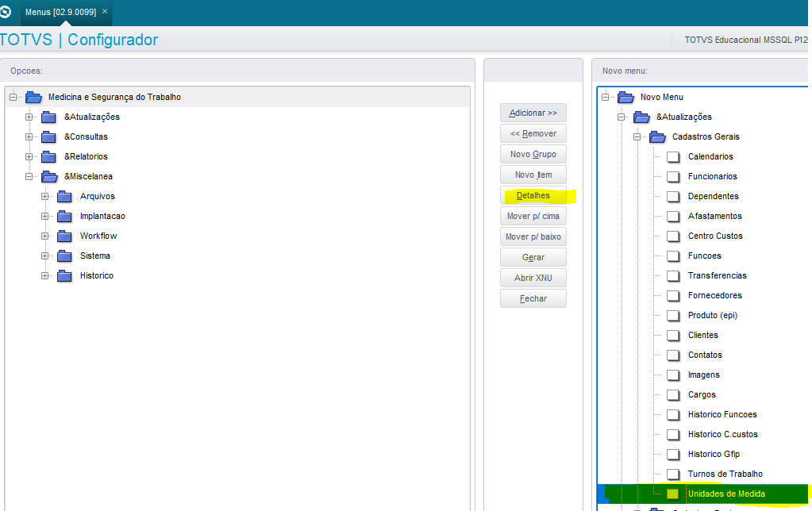Collapse the Medicina e Segurança do Trabalho node
812x511 pixels.
pyautogui.click(x=13, y=97)
